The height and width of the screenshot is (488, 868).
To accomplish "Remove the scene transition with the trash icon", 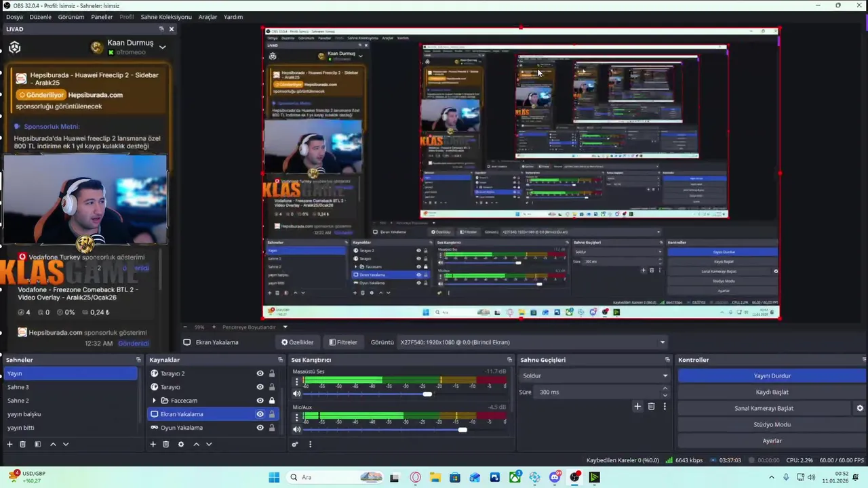I will [x=651, y=406].
